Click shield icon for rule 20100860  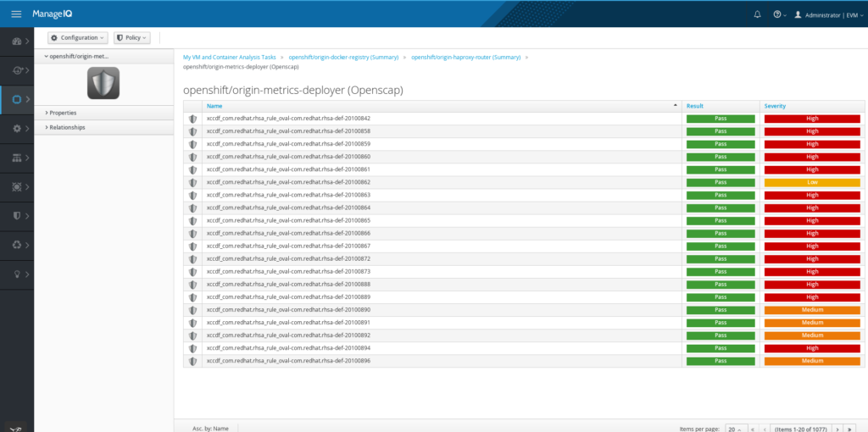click(x=192, y=157)
